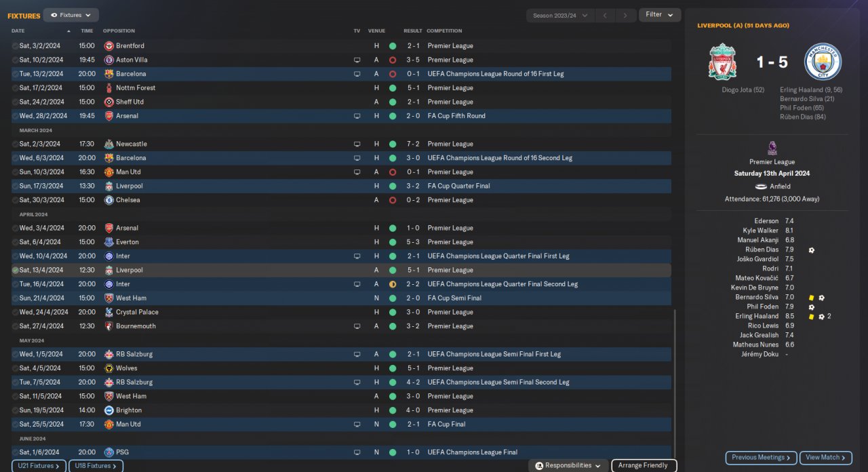The height and width of the screenshot is (472, 868).
Task: Select the Man Utd FA Cup Final fixture
Action: pos(341,425)
